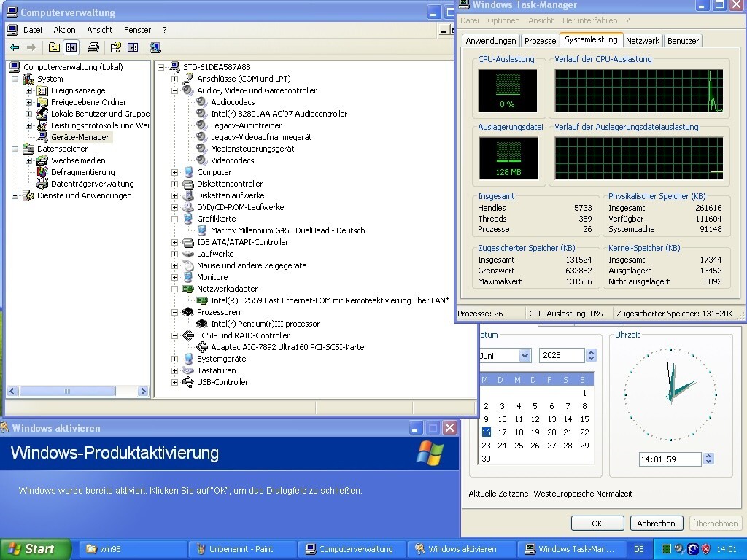Click the Back arrow in Computerverwaltung toolbar

tap(15, 47)
